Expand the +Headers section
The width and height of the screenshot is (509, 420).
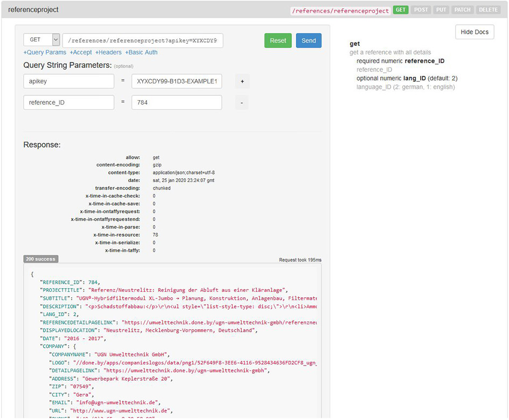click(x=108, y=52)
